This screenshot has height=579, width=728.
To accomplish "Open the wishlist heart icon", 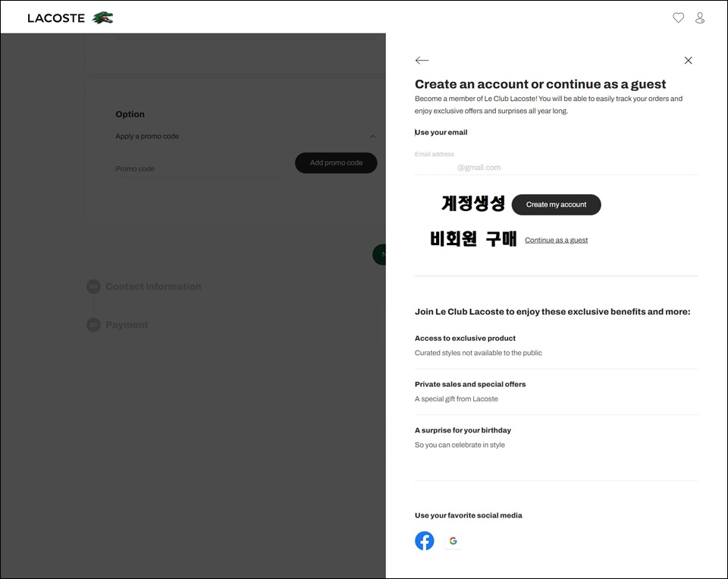I will pos(678,17).
